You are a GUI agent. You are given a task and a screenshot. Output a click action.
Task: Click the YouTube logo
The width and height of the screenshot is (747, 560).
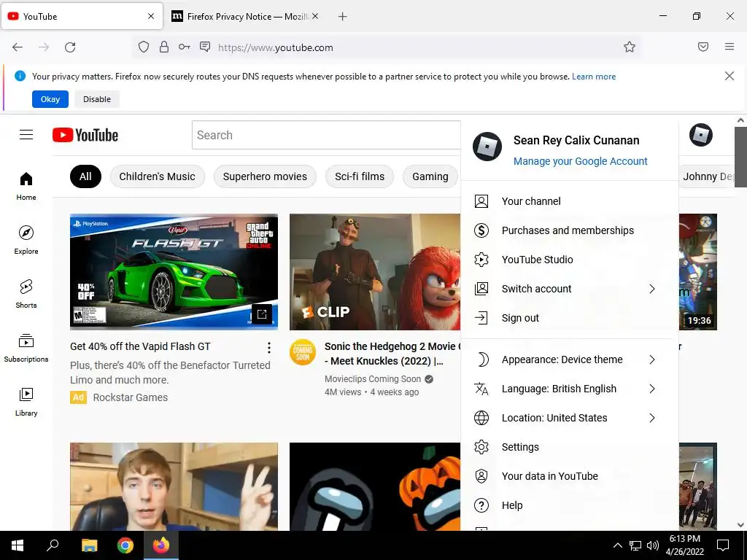[85, 135]
